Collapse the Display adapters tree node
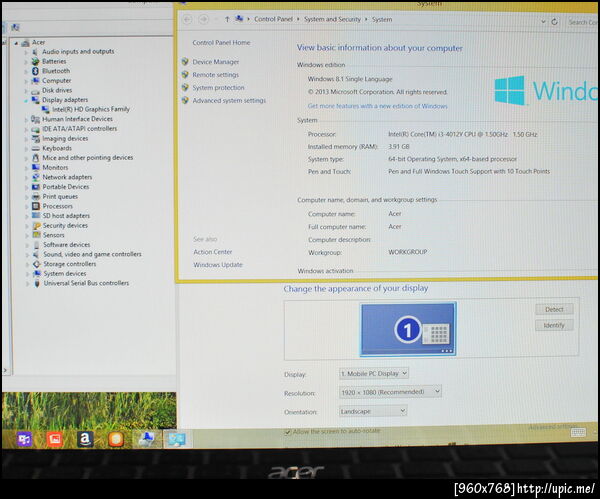600x499 pixels. click(26, 101)
